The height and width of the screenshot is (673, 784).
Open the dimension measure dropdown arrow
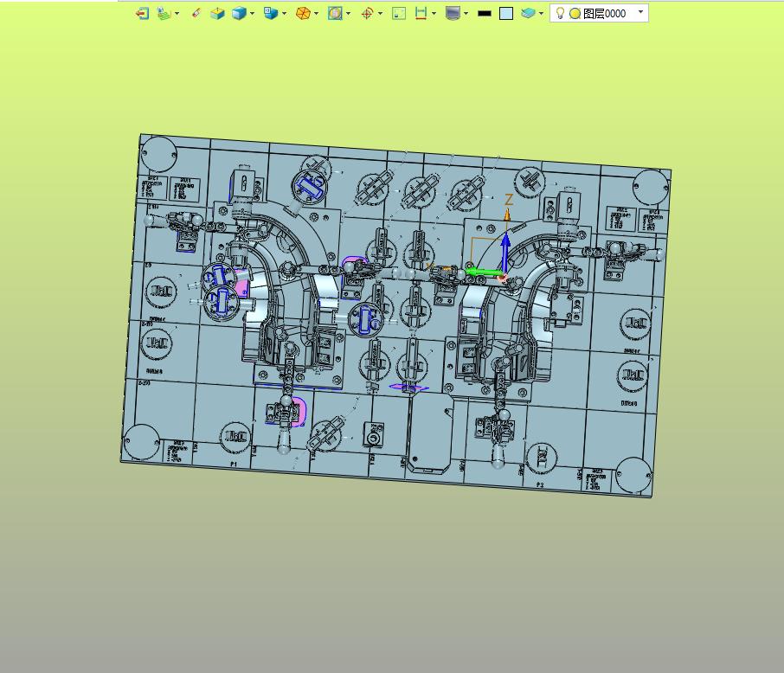pos(434,14)
